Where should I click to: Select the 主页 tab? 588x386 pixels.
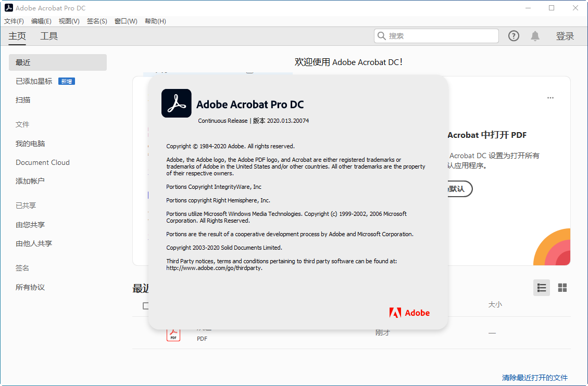(x=17, y=36)
